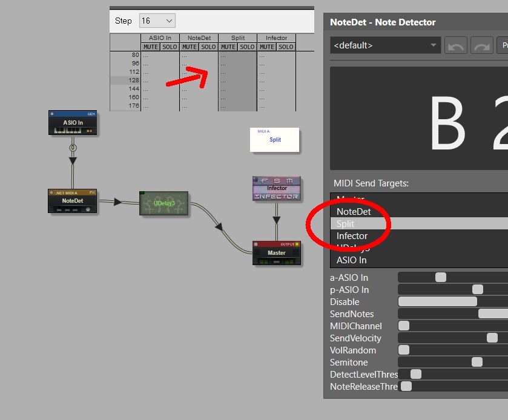This screenshot has width=508, height=420.
Task: Expand the <default> preset dropdown
Action: pos(384,45)
